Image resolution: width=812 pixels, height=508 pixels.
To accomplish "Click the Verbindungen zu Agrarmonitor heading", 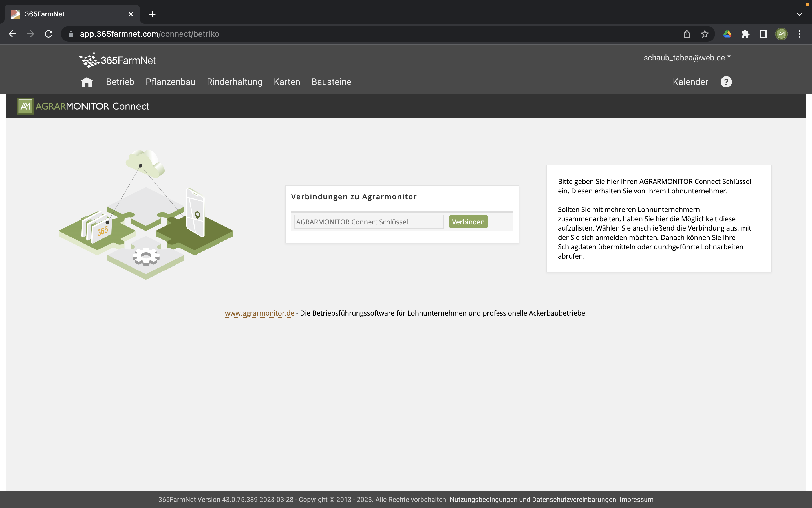I will coord(354,196).
